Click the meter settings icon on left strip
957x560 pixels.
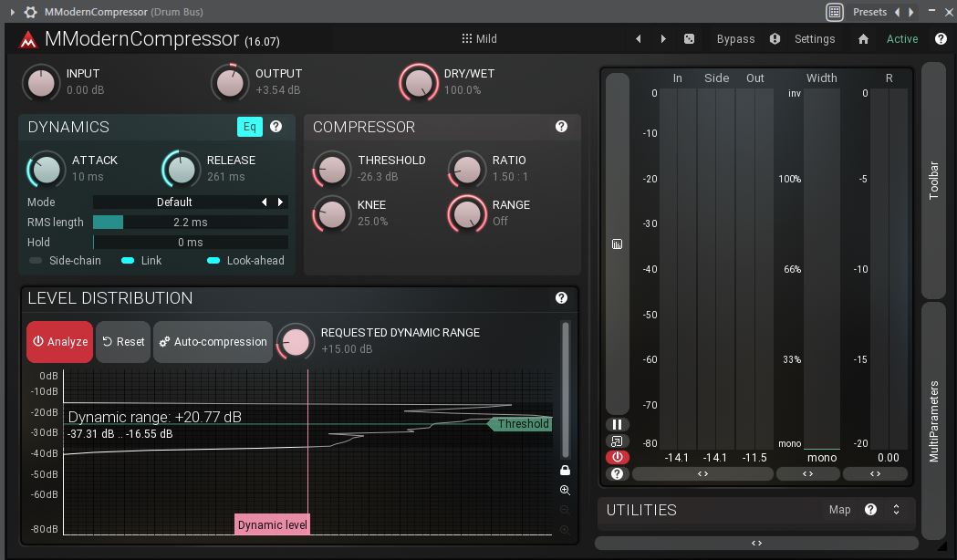pos(617,244)
